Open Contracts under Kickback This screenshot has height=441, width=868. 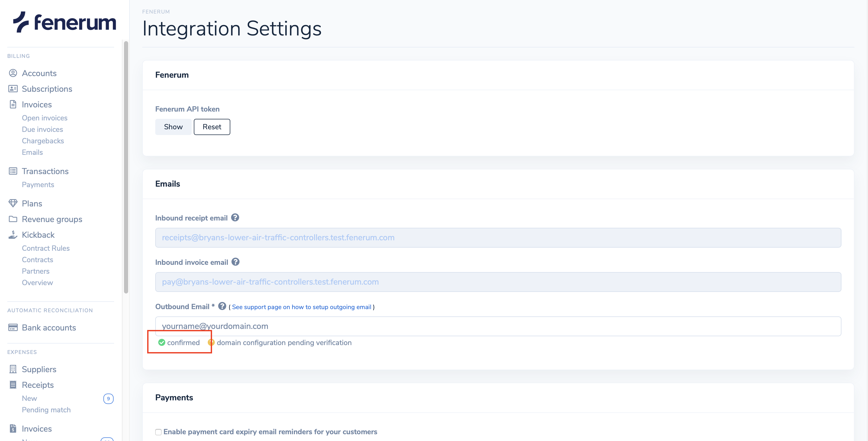[38, 260]
